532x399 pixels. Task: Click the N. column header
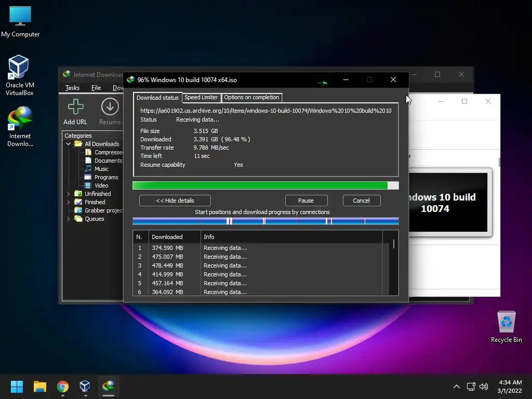tap(140, 237)
